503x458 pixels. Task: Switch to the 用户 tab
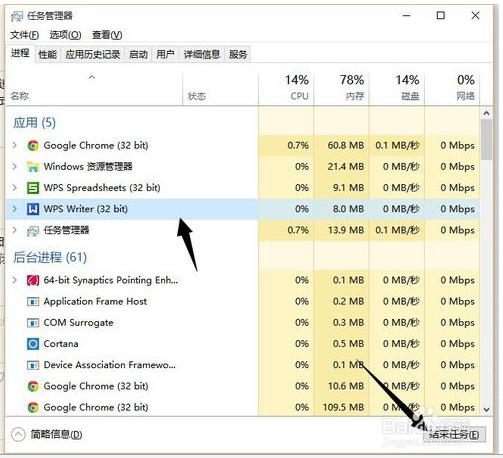(166, 54)
